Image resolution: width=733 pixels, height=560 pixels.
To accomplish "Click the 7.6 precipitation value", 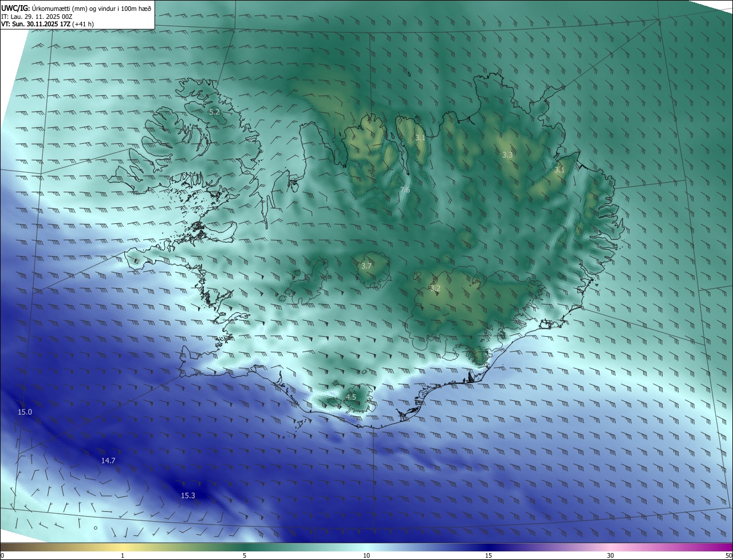I will pos(405,190).
